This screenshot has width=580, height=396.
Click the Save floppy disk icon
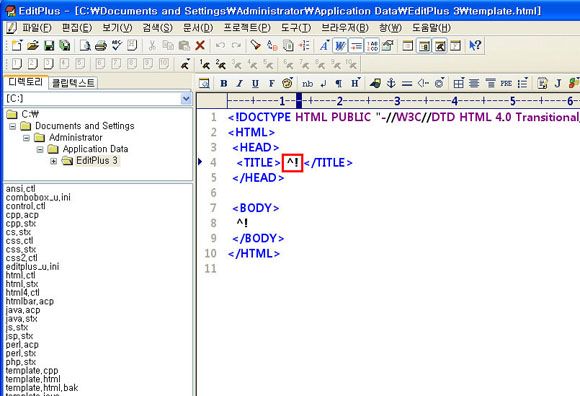tap(49, 46)
